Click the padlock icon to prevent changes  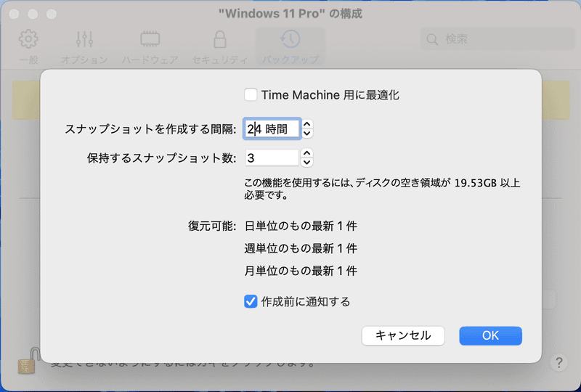coord(28,361)
